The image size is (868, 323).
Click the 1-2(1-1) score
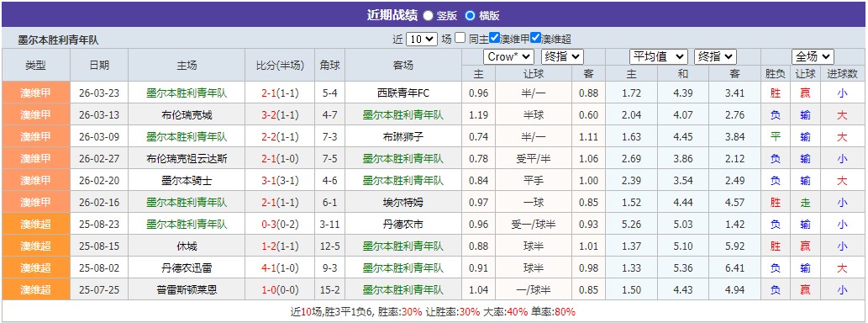pyautogui.click(x=280, y=246)
